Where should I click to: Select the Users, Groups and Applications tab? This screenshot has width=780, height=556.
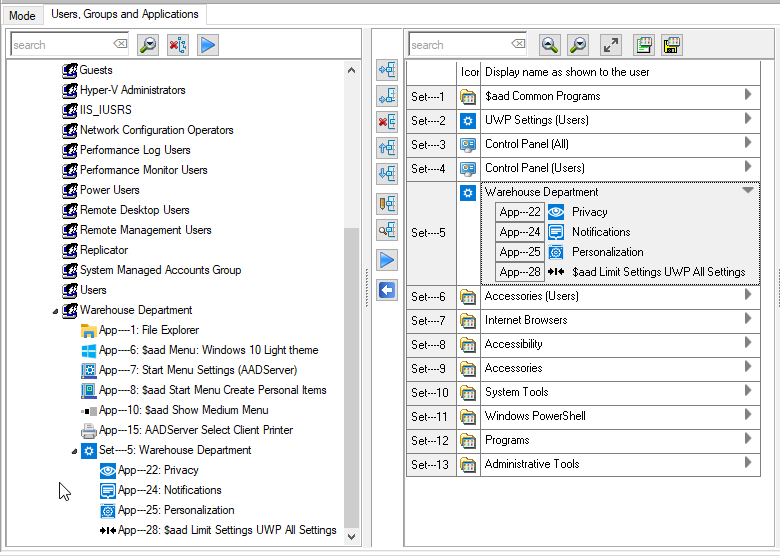(123, 14)
